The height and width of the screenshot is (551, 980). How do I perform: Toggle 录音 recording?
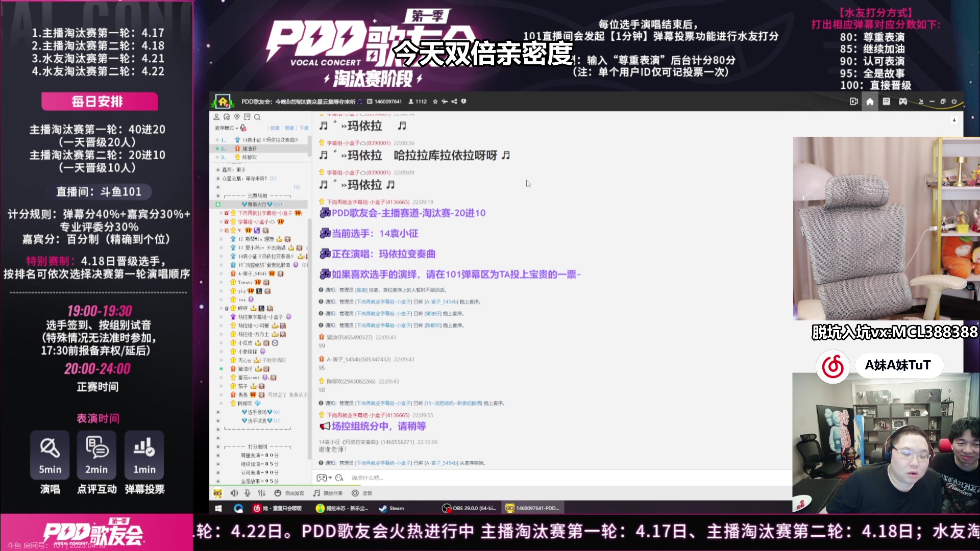coord(362,493)
